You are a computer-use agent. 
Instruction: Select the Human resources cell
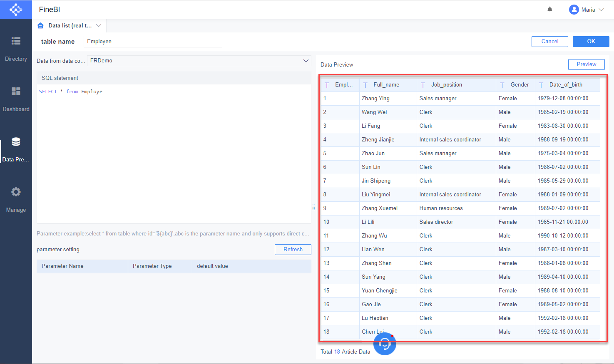(456, 208)
